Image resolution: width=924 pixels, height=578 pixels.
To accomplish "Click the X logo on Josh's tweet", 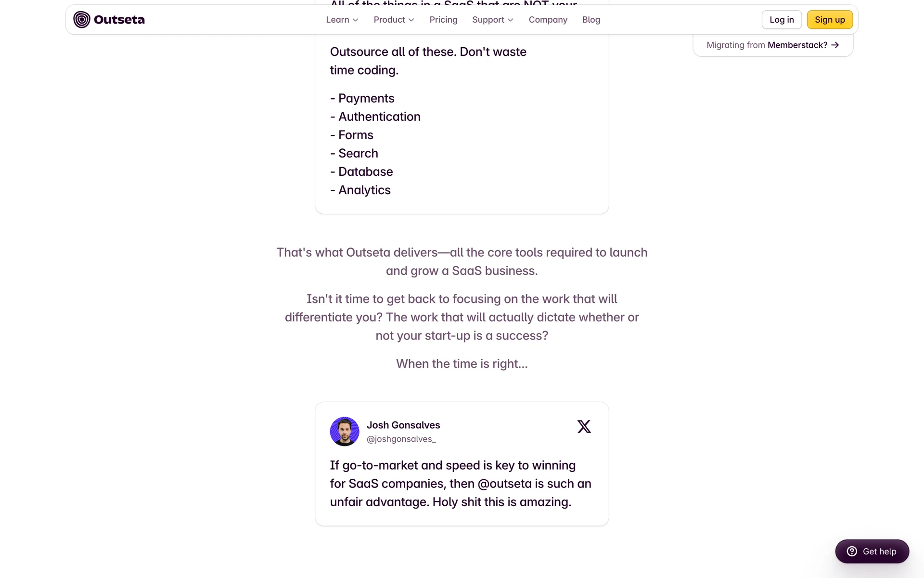I will pyautogui.click(x=584, y=426).
